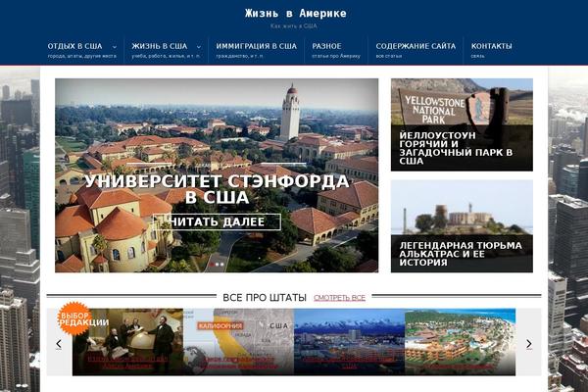This screenshot has width=588, height=392.
Task: Click the ВСЕ ПРО ШТАТЫ heading
Action: (x=265, y=298)
